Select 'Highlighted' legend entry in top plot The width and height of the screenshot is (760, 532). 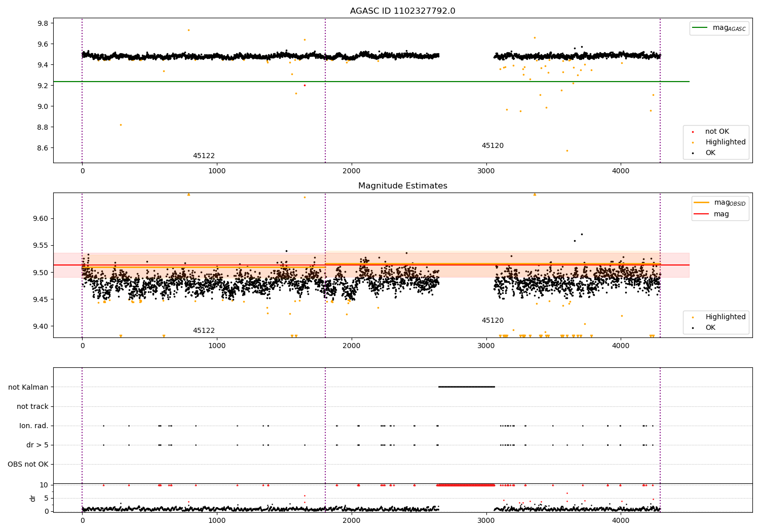click(725, 142)
